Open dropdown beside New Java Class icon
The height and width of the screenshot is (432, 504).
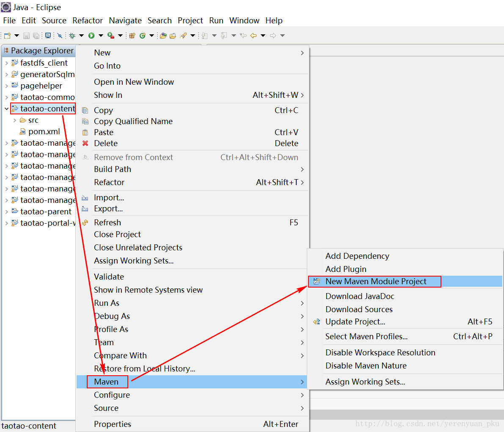pyautogui.click(x=151, y=36)
